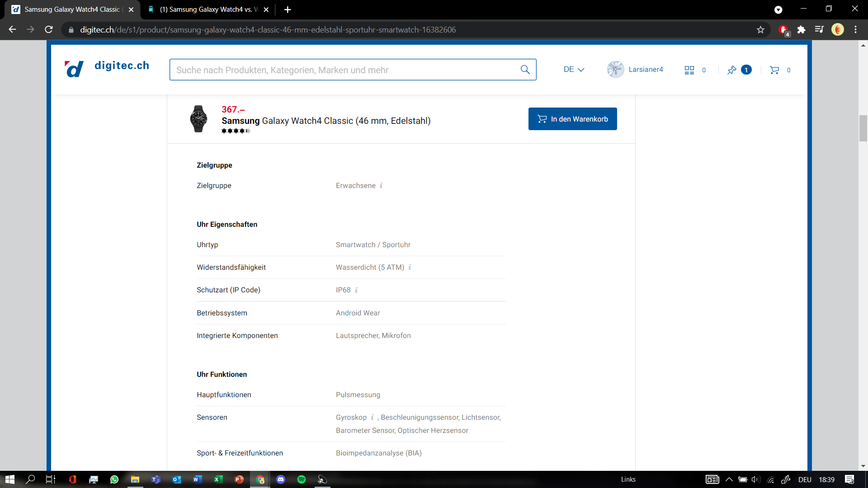The height and width of the screenshot is (488, 868).
Task: Show info for Erwachsene Zielgruppe
Action: pyautogui.click(x=381, y=186)
